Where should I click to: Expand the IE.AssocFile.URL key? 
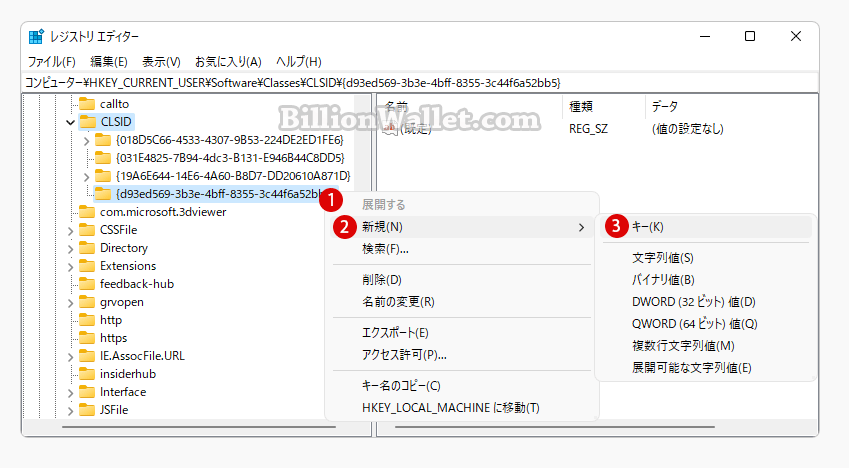70,356
